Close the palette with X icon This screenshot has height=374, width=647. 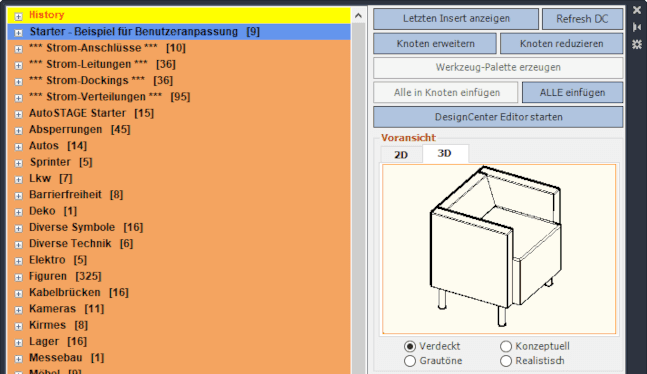(x=637, y=10)
